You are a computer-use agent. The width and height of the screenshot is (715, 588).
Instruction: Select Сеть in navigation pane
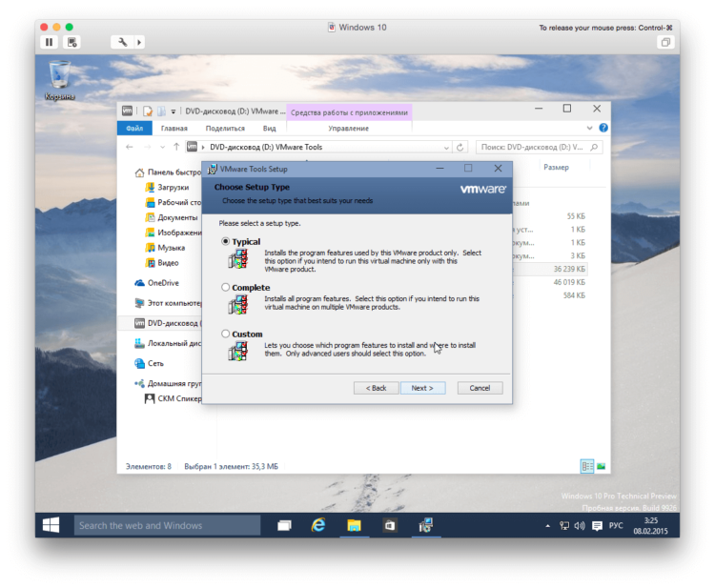pyautogui.click(x=149, y=363)
